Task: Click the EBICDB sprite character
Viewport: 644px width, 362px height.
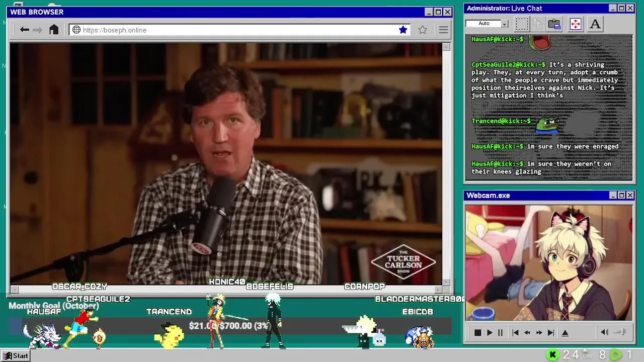Action: [419, 337]
